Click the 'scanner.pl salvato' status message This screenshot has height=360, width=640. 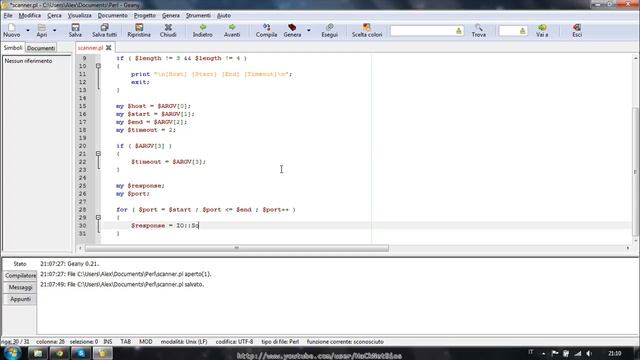[x=122, y=284]
